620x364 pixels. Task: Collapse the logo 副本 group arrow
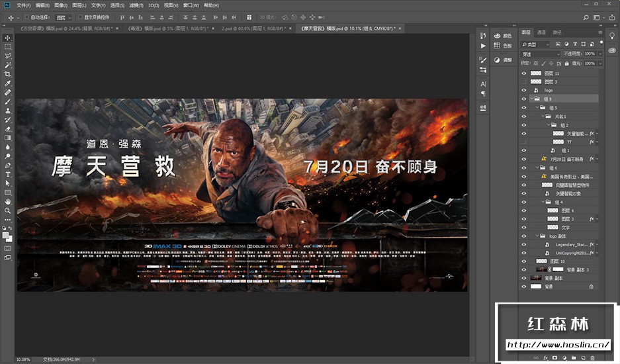pyautogui.click(x=537, y=236)
